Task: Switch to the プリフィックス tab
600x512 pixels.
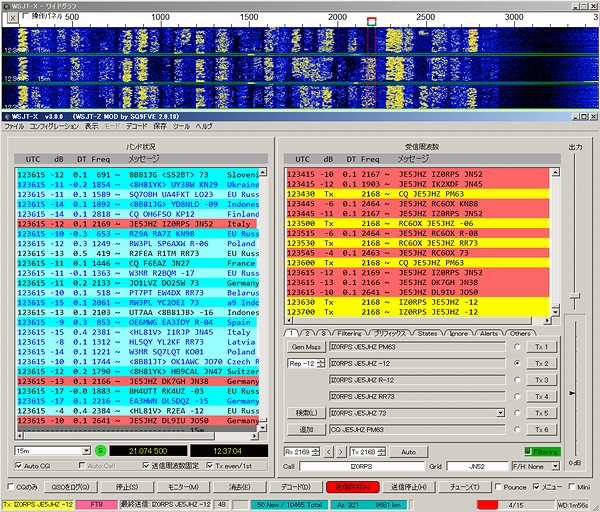Action: 390,333
